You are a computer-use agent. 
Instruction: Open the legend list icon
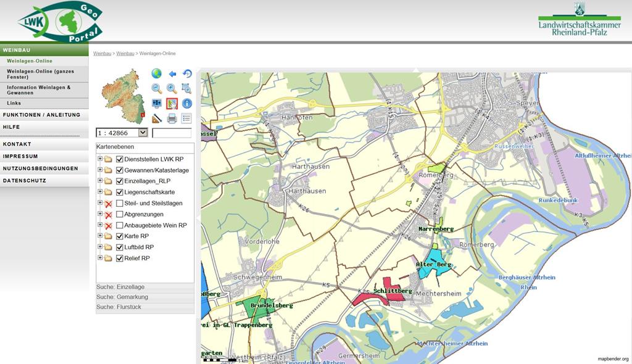tap(186, 118)
